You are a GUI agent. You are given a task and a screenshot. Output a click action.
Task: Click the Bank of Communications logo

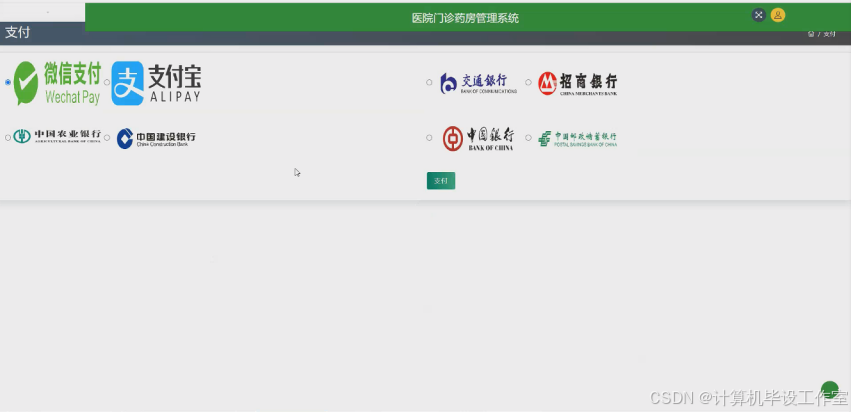[x=478, y=84]
